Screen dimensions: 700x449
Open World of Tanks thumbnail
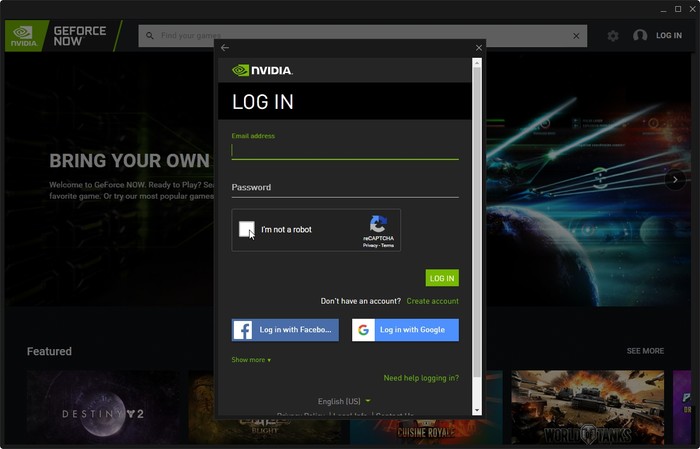[x=588, y=407]
